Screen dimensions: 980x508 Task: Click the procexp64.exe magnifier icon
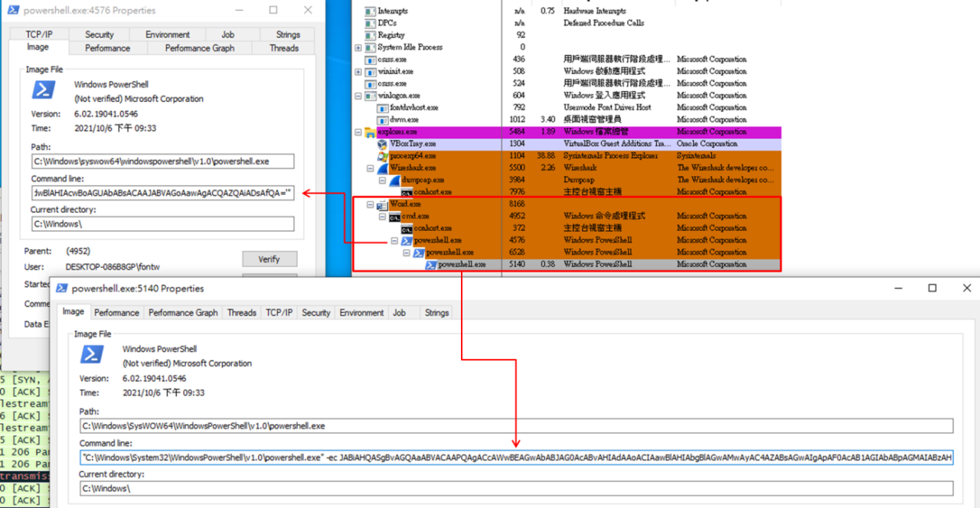(x=383, y=156)
